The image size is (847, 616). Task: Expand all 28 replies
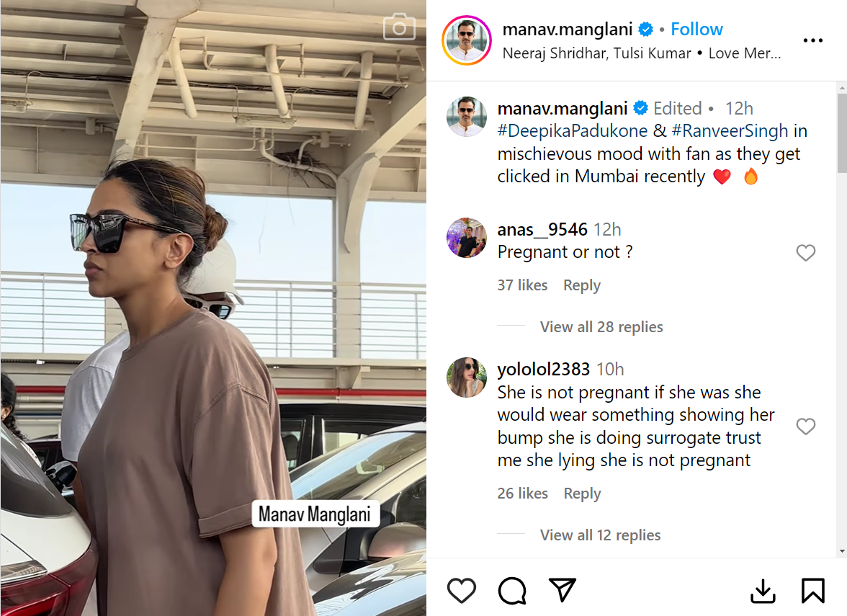point(601,327)
